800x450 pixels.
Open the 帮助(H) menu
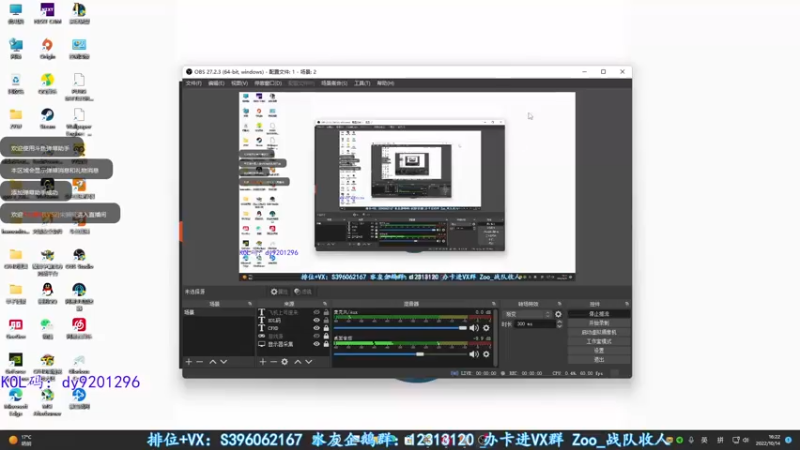[385, 83]
